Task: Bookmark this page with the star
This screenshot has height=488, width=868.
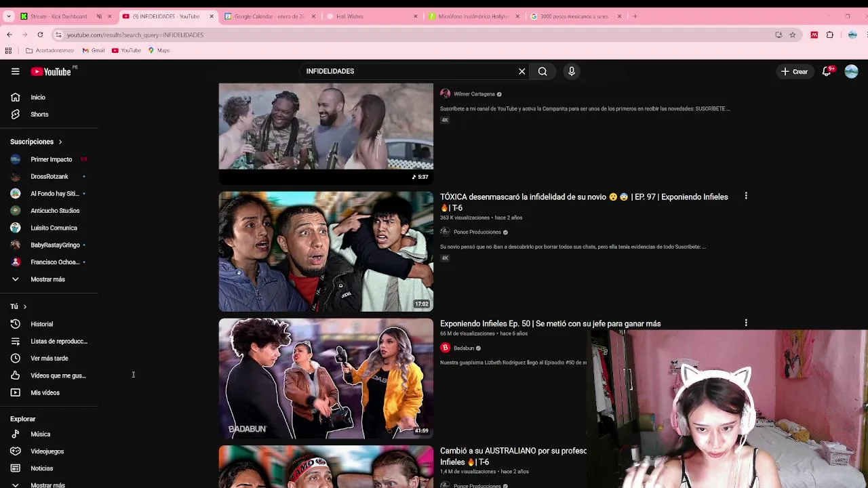Action: tap(792, 35)
